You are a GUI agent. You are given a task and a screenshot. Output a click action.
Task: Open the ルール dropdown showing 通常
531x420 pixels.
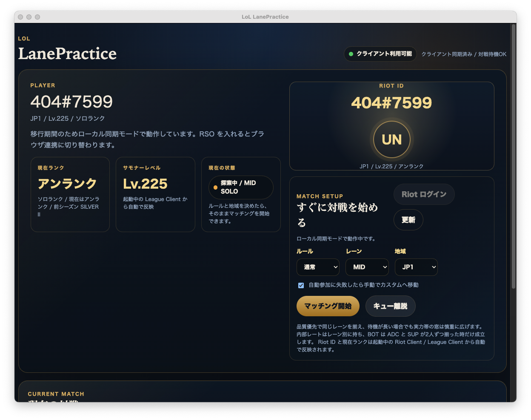[x=318, y=267]
